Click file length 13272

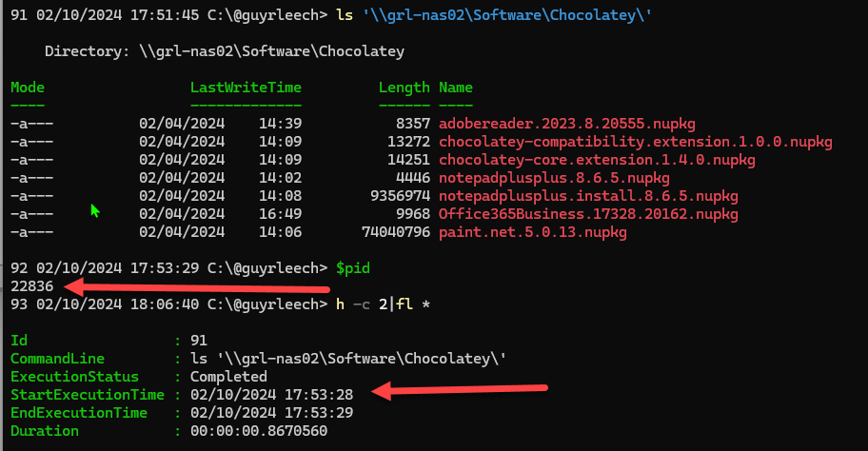(x=408, y=142)
